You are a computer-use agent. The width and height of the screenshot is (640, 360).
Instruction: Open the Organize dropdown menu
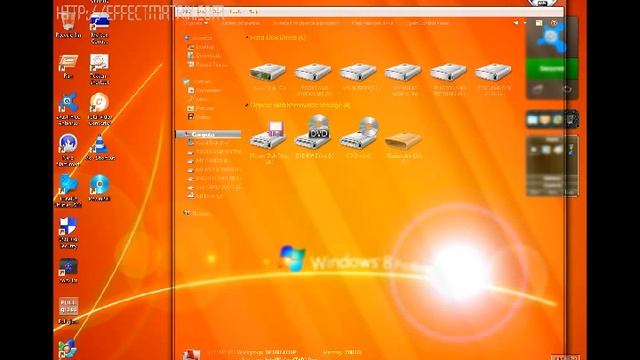196,23
